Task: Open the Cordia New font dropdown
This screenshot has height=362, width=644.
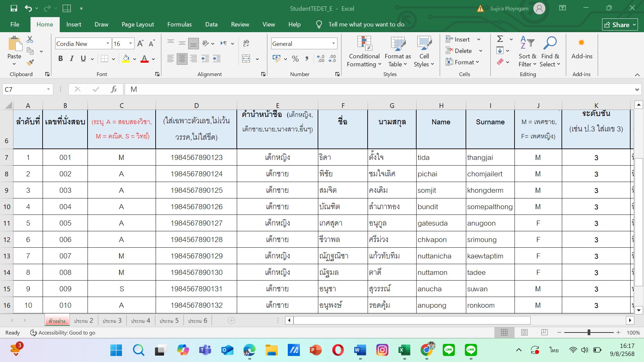Action: pyautogui.click(x=108, y=44)
